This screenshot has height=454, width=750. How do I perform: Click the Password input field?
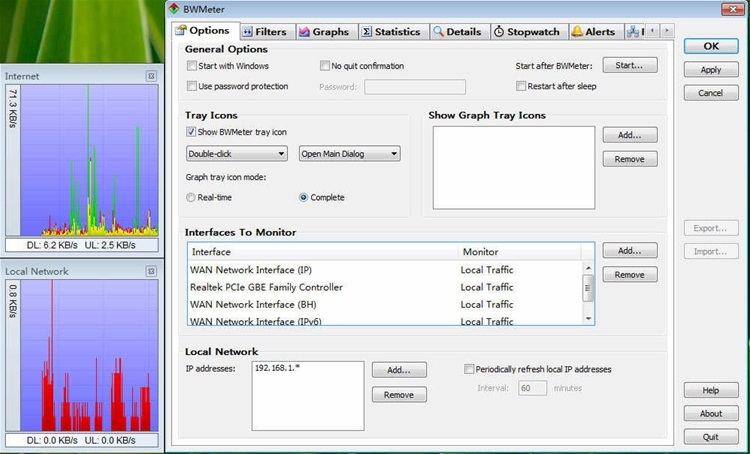coord(415,87)
